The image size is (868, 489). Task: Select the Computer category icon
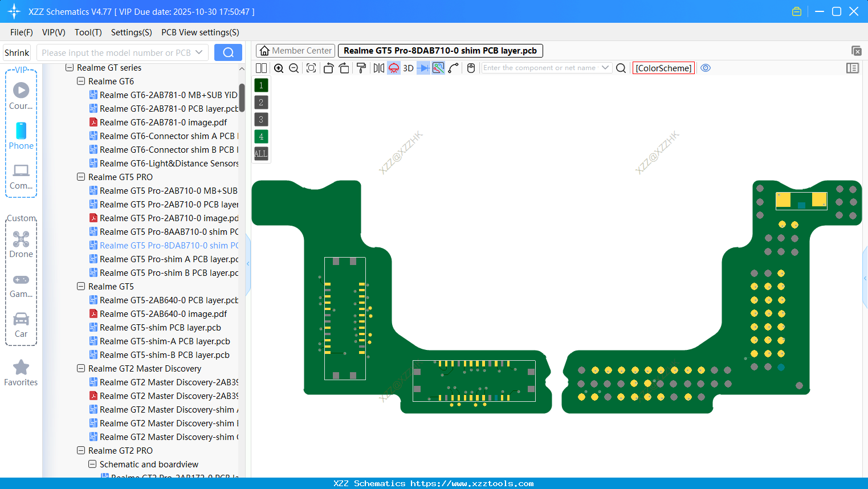tap(21, 170)
